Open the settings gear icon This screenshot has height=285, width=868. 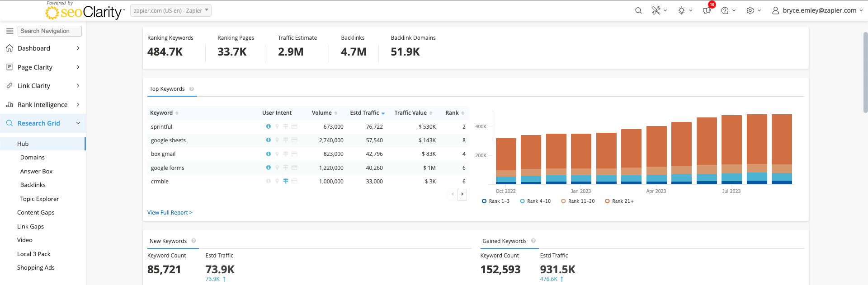pos(750,10)
